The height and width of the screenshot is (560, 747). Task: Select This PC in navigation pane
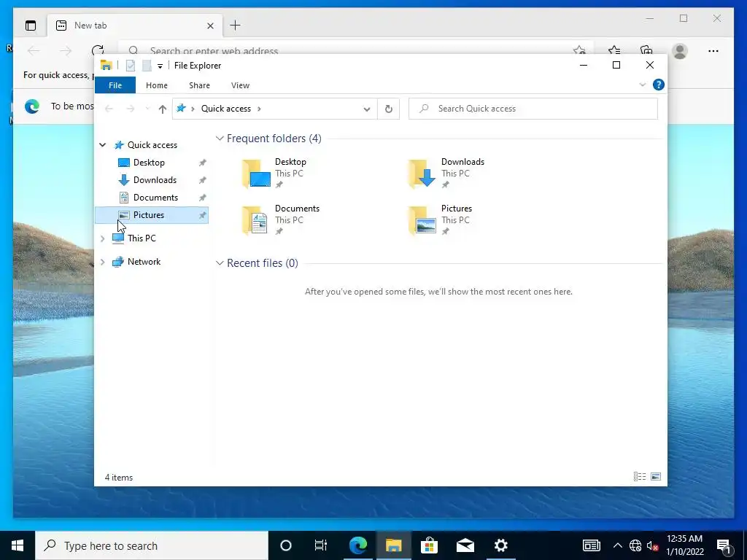tap(142, 238)
